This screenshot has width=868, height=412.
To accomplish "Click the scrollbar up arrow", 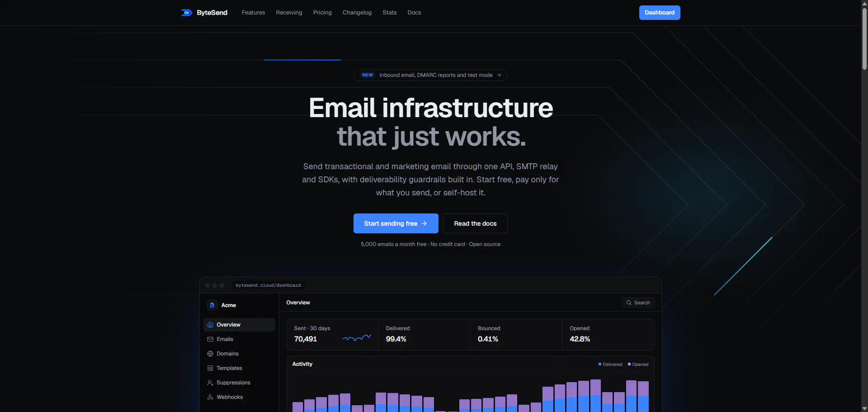I will (x=864, y=3).
